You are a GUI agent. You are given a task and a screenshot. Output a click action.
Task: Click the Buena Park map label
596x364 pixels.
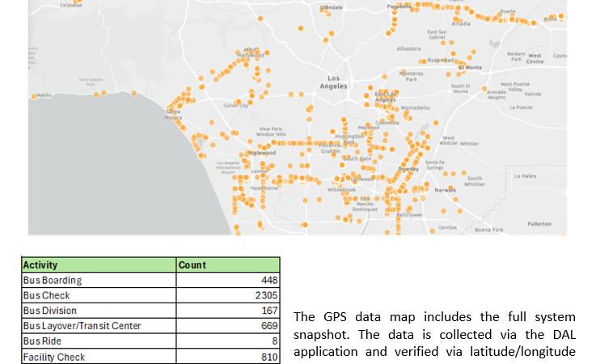point(489,230)
